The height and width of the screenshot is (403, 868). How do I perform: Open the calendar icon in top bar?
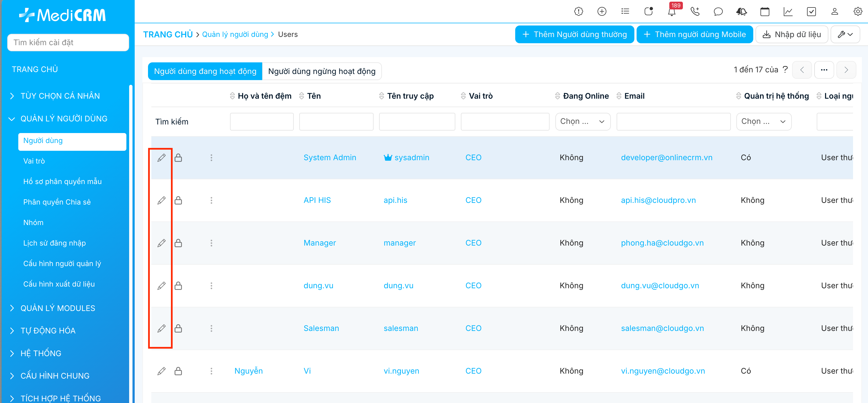(x=765, y=12)
